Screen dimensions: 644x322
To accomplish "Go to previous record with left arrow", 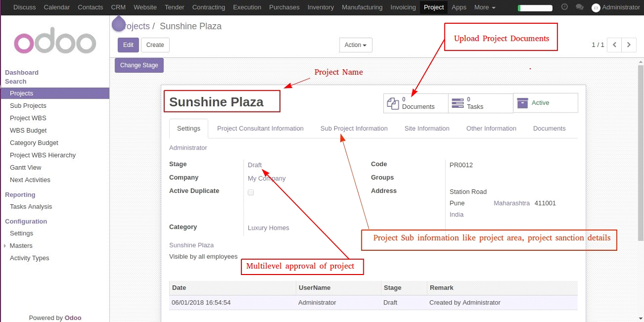I will tap(614, 45).
